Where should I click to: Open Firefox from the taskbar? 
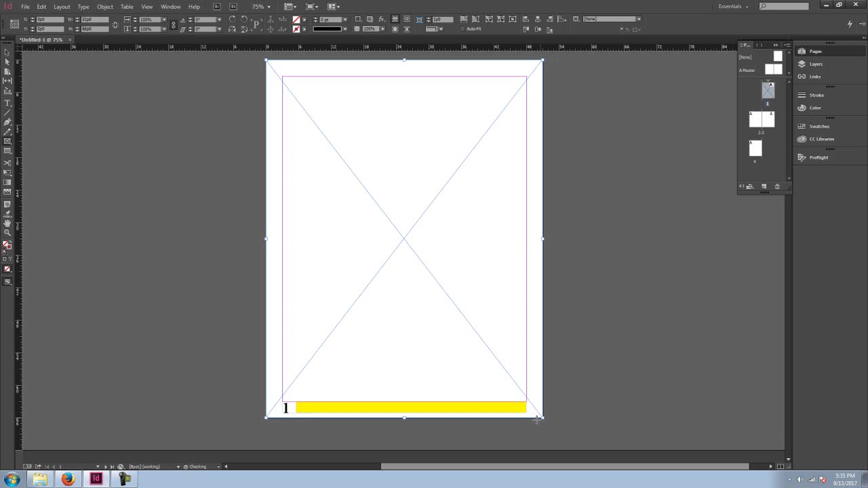(68, 479)
